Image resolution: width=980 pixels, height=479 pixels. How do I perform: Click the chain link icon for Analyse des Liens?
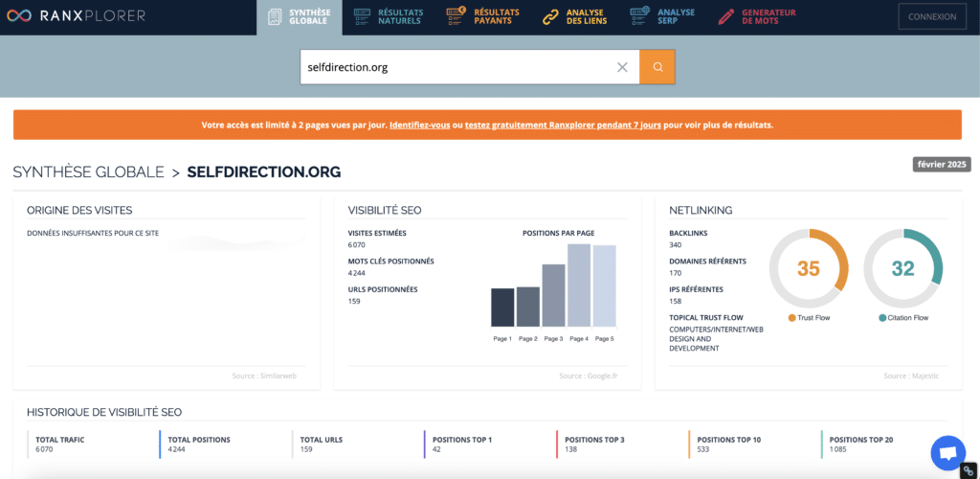pos(550,17)
